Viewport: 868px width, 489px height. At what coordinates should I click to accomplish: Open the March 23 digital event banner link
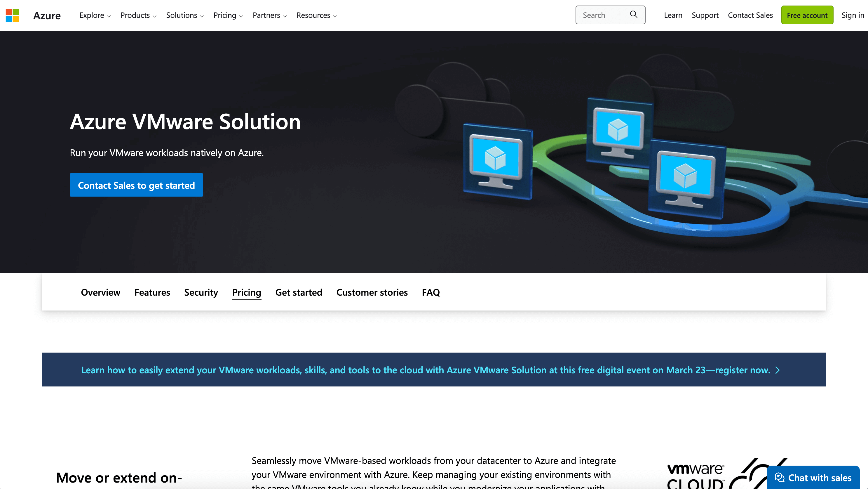[x=430, y=370]
